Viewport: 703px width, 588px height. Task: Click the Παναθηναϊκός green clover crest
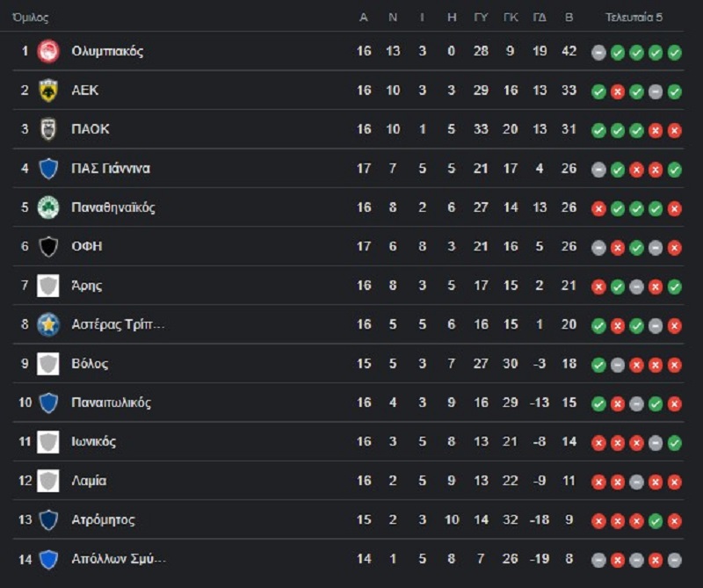(48, 207)
